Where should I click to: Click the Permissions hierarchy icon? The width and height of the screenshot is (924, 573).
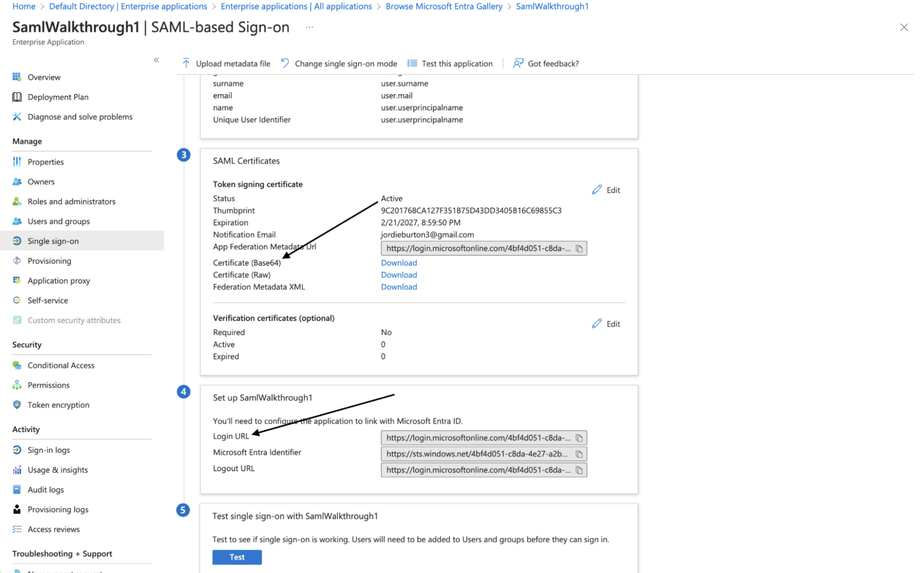point(17,385)
